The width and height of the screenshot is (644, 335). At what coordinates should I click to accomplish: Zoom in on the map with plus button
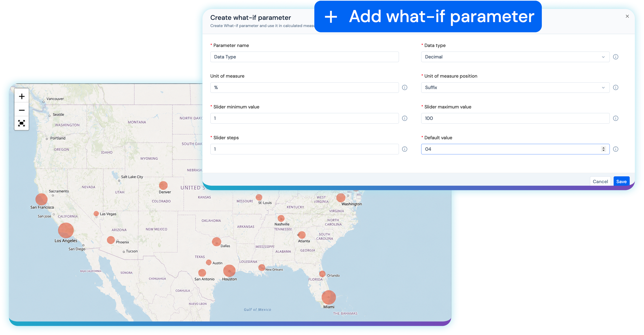tap(22, 96)
